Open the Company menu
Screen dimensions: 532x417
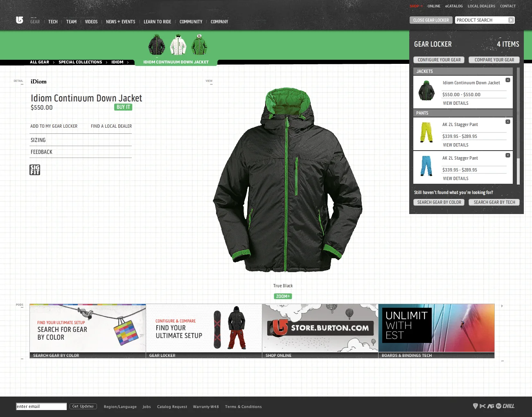(219, 22)
